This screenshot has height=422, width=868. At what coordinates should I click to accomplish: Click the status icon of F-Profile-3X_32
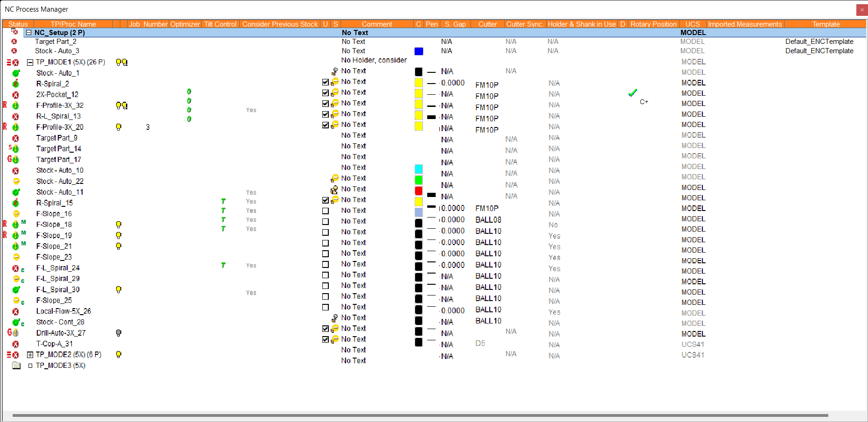point(15,105)
